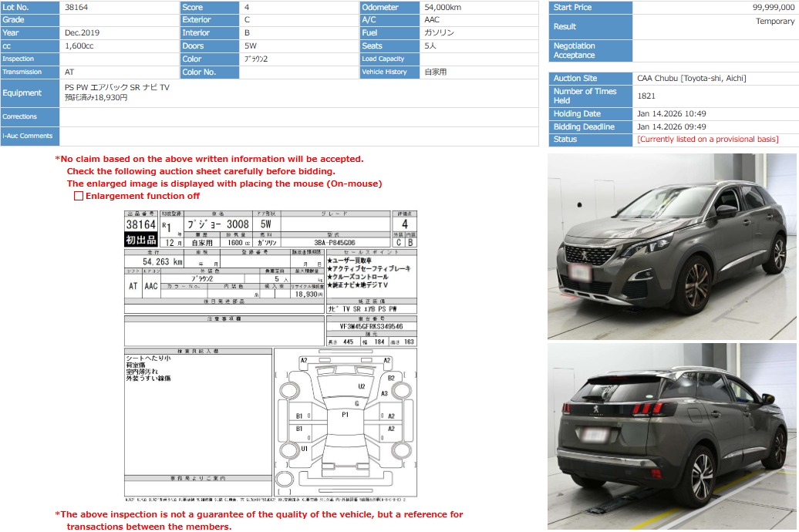799x532 pixels.
Task: Click the 'Negotiation Acceptance' label cell
Action: point(591,50)
